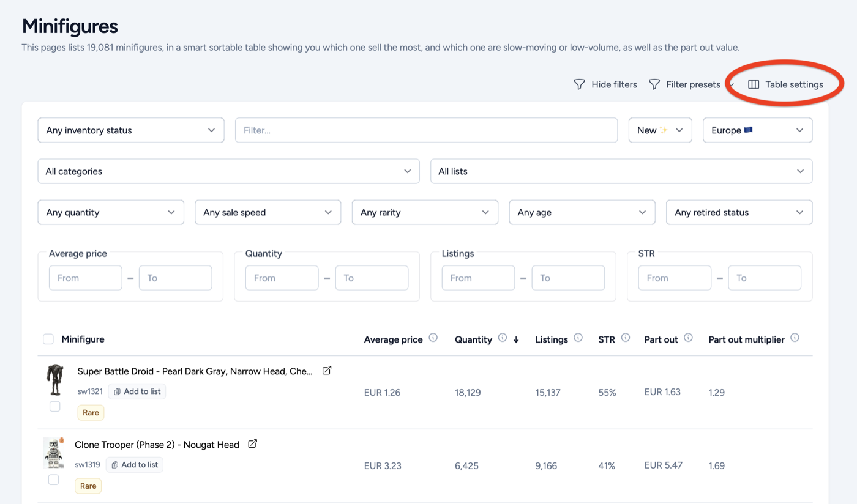Viewport: 857px width, 504px height.
Task: Click the Quantity sort descending arrow
Action: tap(516, 339)
